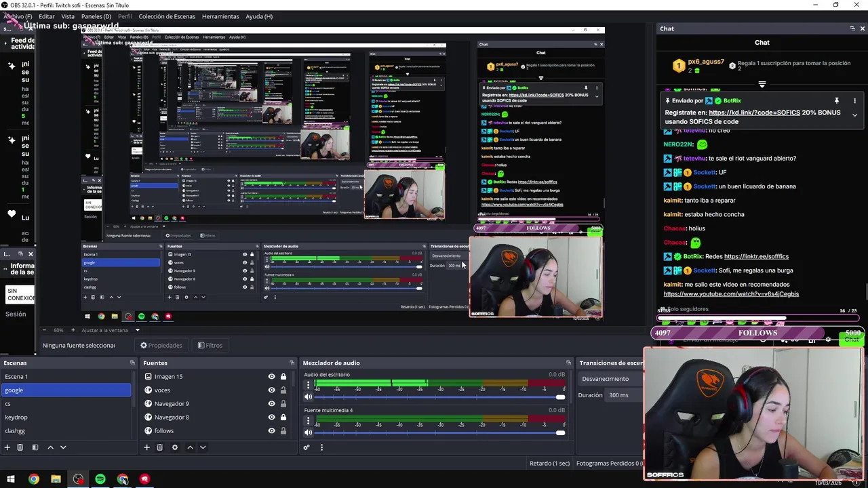Undock the Mezclador de audio panel
This screenshot has width=868, height=488.
568,363
